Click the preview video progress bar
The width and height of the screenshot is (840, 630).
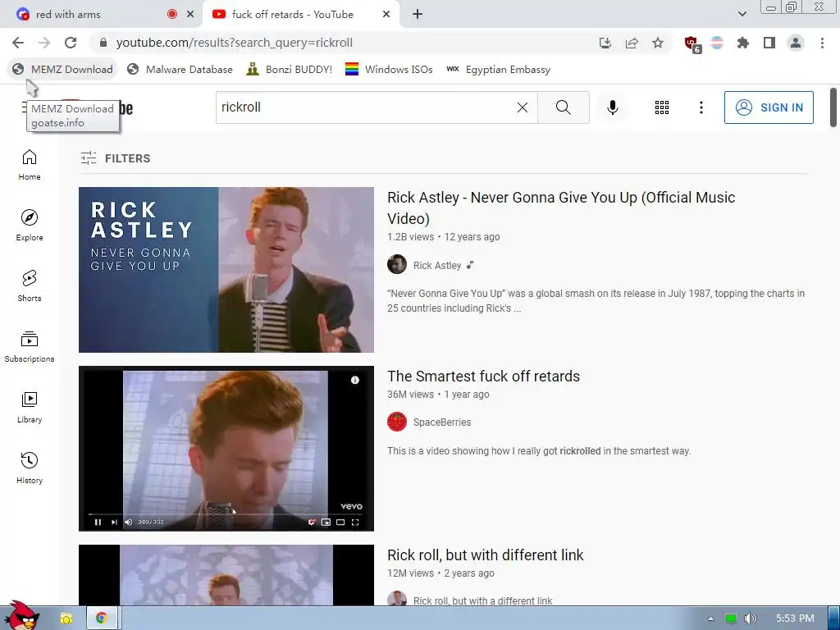point(225,514)
